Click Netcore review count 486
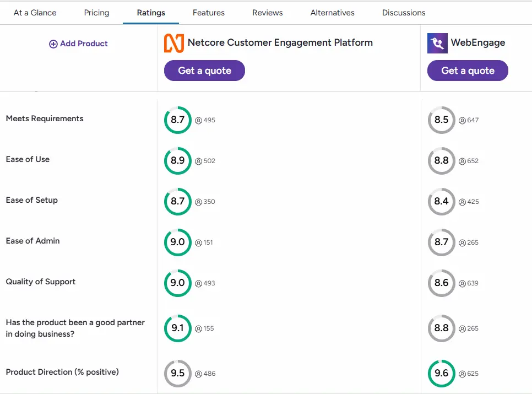This screenshot has height=394, width=532. [x=209, y=374]
